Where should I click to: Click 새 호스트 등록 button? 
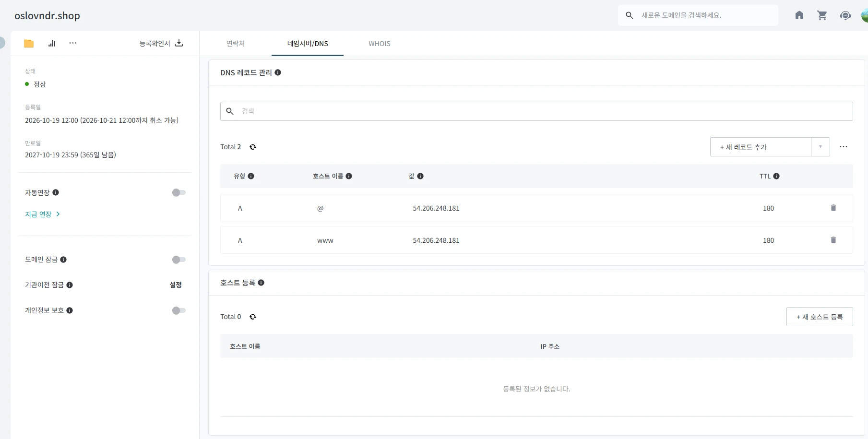click(x=820, y=317)
